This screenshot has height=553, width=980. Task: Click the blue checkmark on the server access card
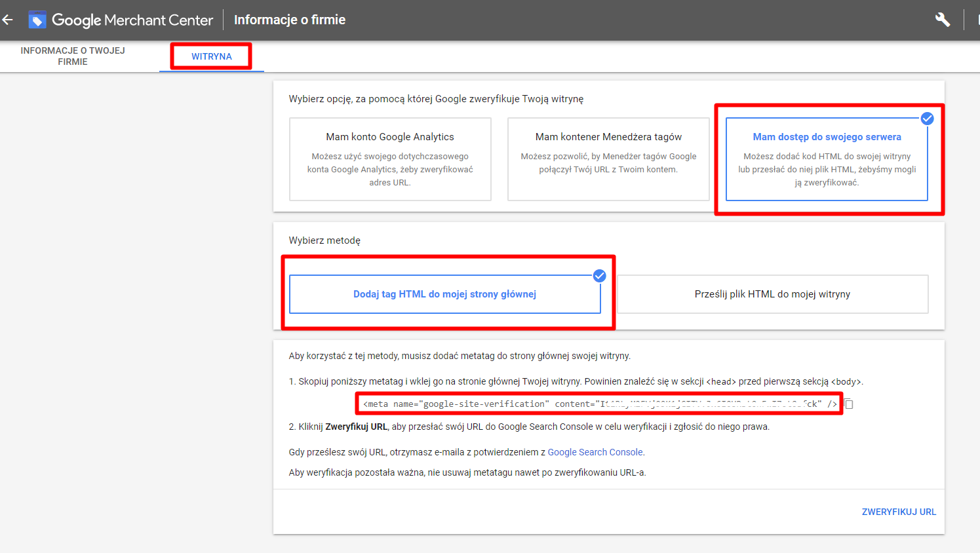(x=927, y=119)
